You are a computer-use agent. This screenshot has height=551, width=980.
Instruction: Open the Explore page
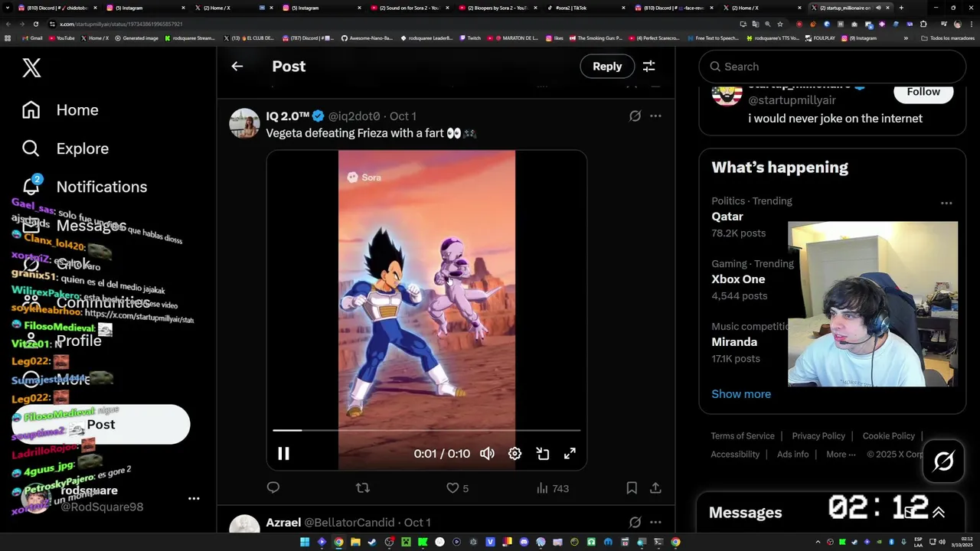click(65, 148)
